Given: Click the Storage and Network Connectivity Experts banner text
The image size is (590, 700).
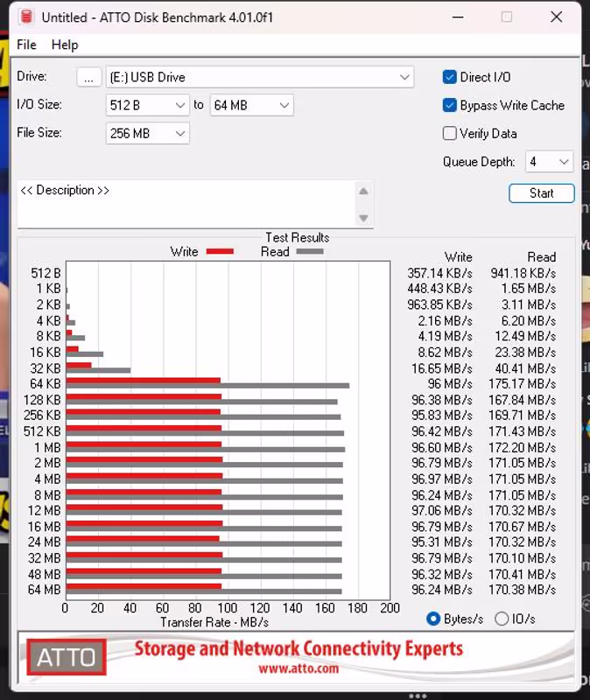Looking at the screenshot, I should (299, 648).
